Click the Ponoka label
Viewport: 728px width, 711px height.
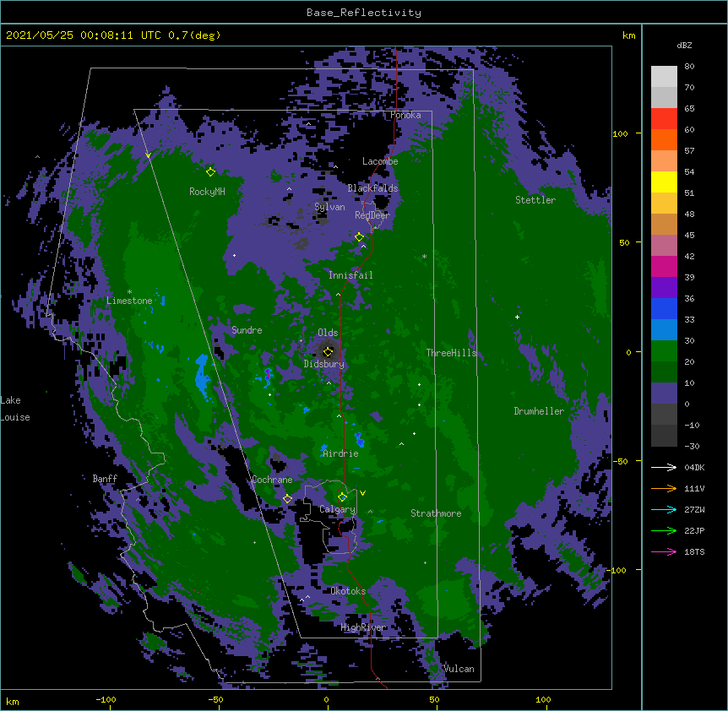click(x=405, y=115)
